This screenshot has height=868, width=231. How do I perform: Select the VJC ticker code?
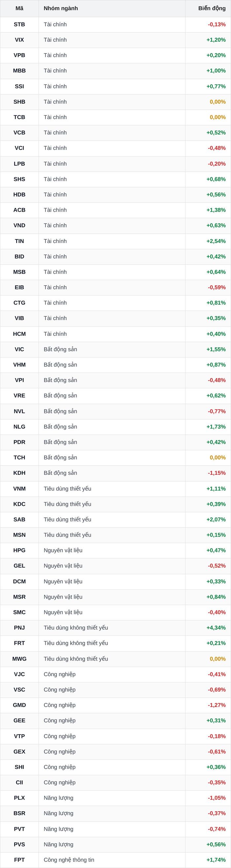click(x=19, y=674)
